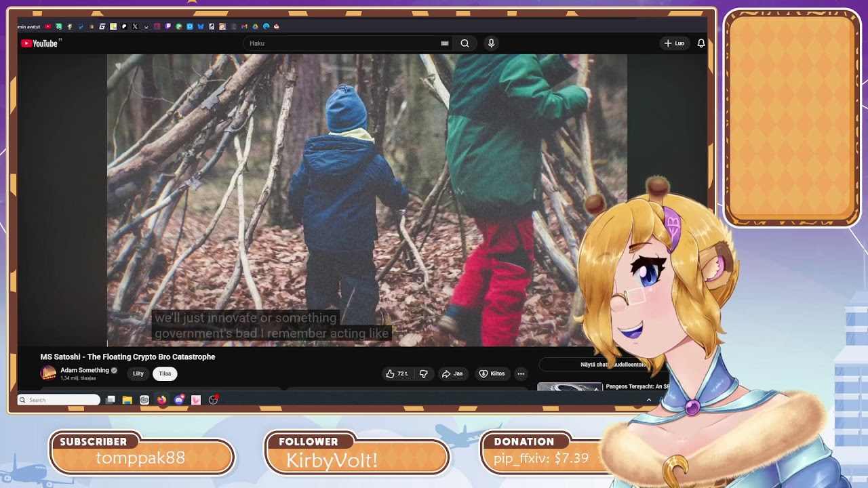Activate voice search microphone icon
This screenshot has width=868, height=488.
click(491, 43)
